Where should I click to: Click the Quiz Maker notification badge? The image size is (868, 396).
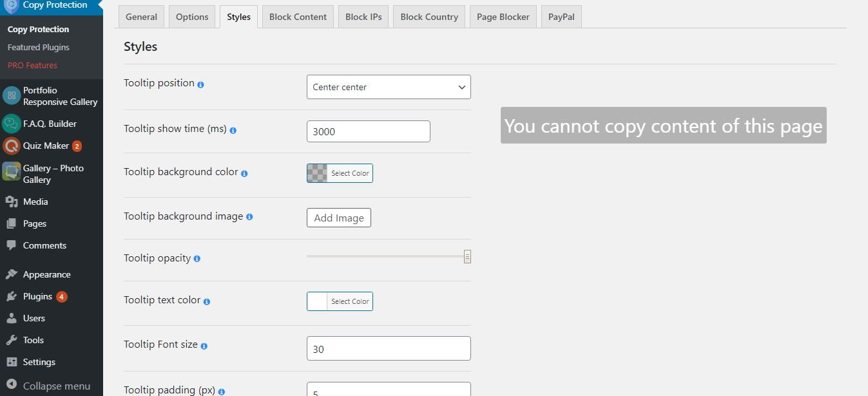(x=77, y=146)
